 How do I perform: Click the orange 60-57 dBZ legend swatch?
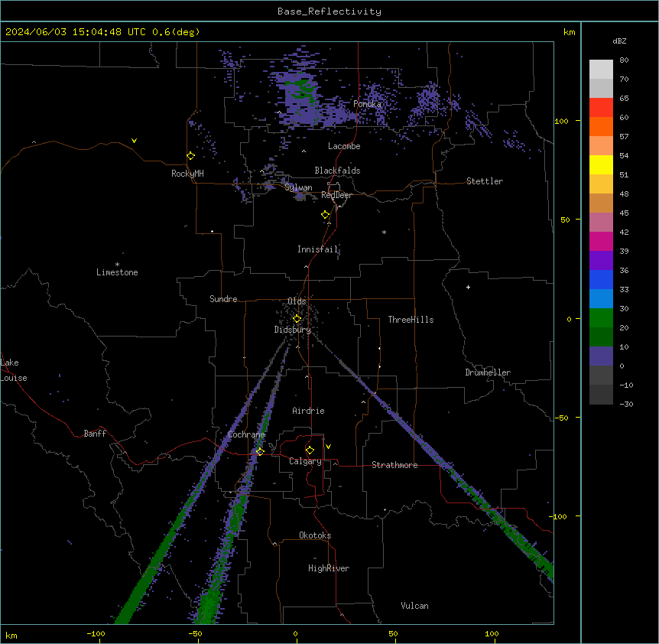[x=601, y=127]
